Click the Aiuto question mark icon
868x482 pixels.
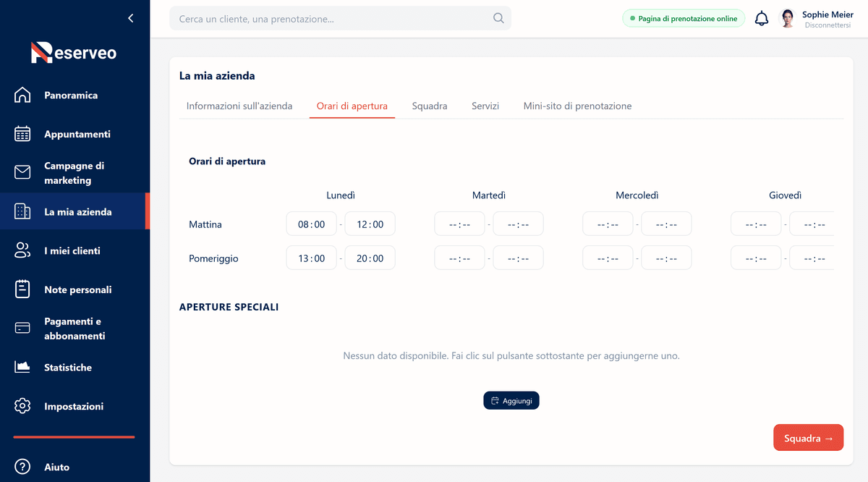22,467
